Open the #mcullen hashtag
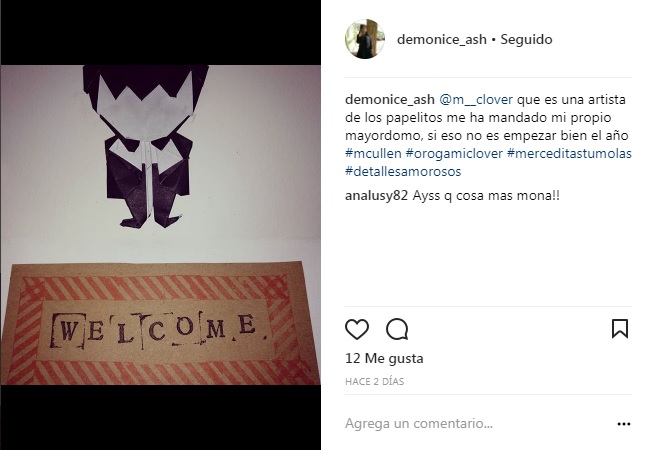Screen dimensions: 656x450 (x=373, y=153)
